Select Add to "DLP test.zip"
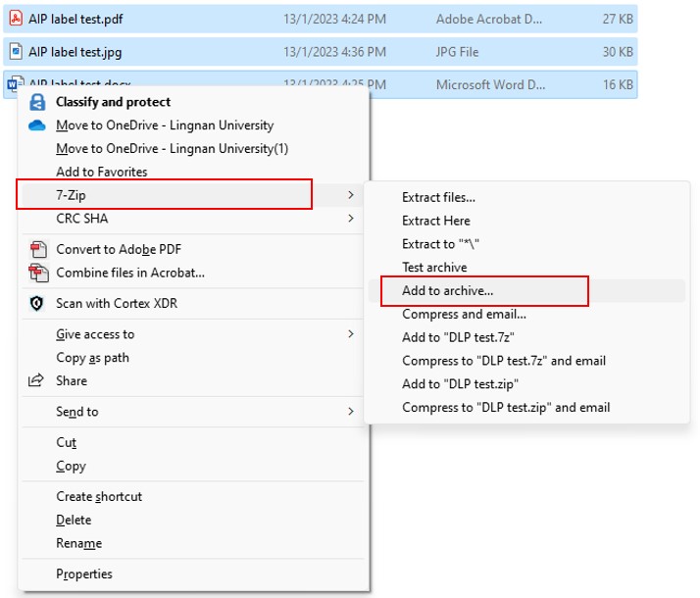700x598 pixels. click(460, 383)
